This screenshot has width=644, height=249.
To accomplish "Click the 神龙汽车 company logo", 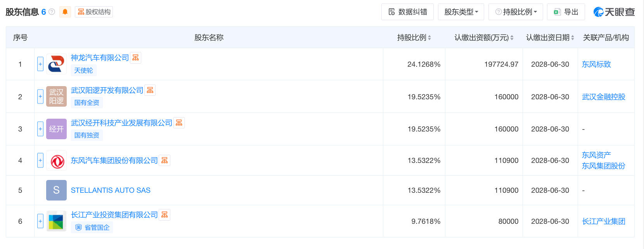I will pyautogui.click(x=56, y=64).
